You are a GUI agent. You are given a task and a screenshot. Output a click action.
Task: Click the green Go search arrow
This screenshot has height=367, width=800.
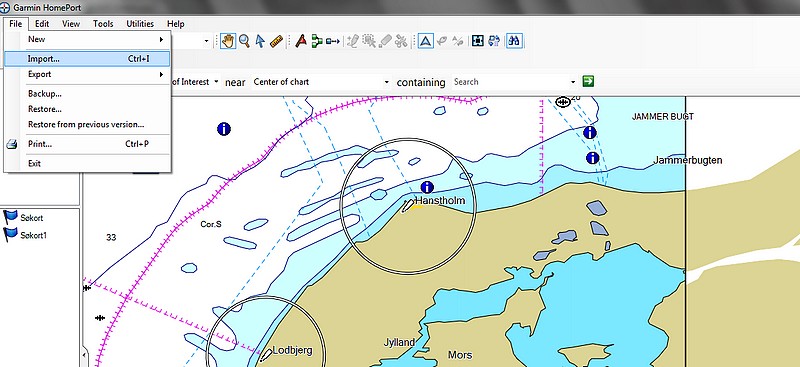pos(588,81)
